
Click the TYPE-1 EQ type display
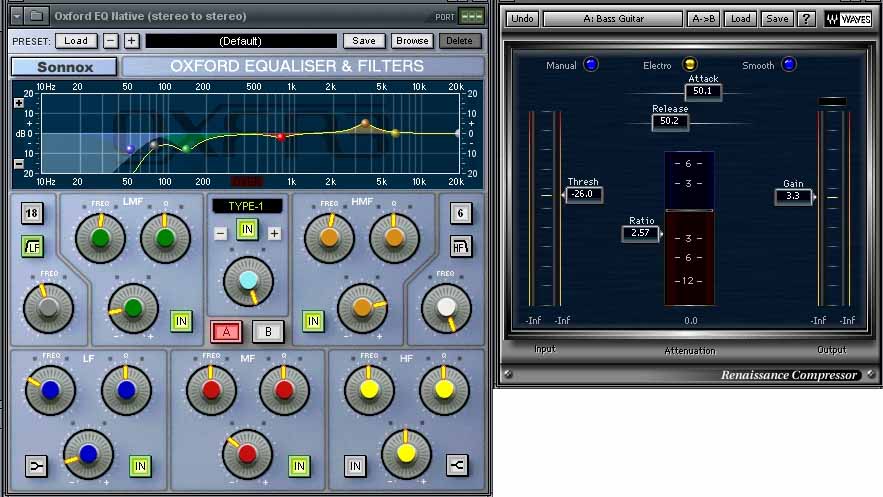(x=247, y=206)
